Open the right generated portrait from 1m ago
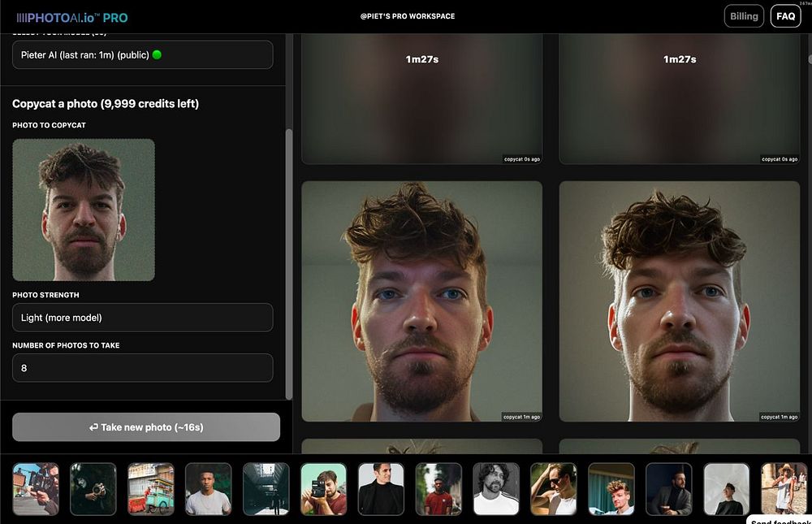Screen dimensions: 812x524 pos(680,301)
